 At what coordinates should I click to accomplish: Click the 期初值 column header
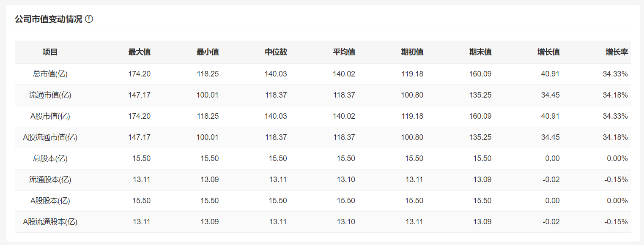click(x=412, y=52)
